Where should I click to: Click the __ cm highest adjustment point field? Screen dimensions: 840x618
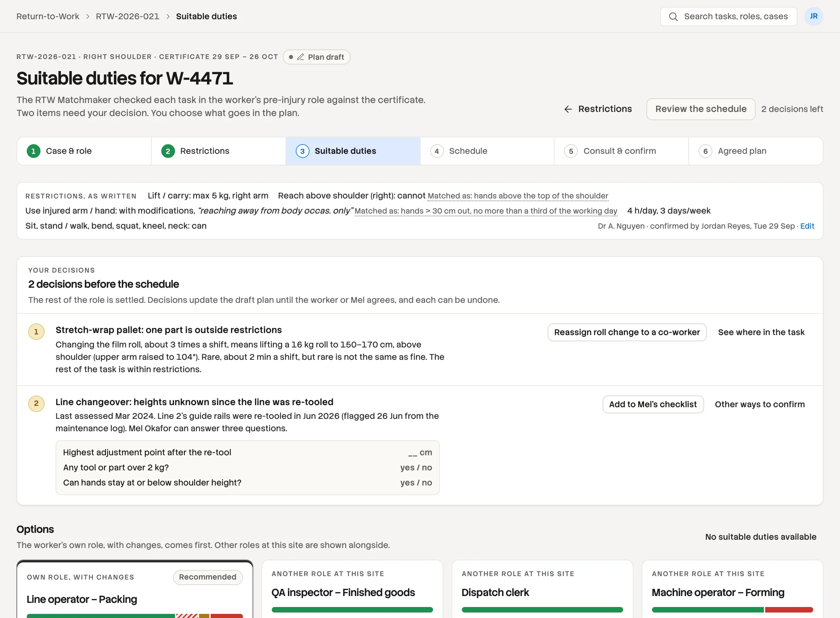point(420,453)
